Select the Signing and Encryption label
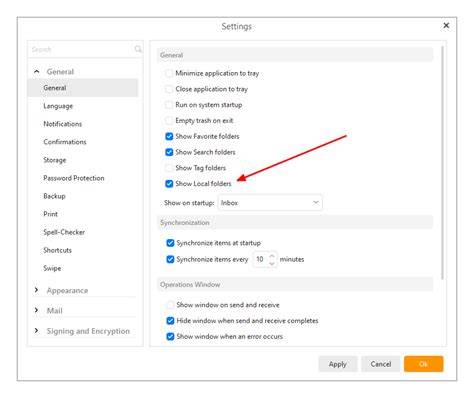Viewport: 474px width, 398px height. click(88, 331)
